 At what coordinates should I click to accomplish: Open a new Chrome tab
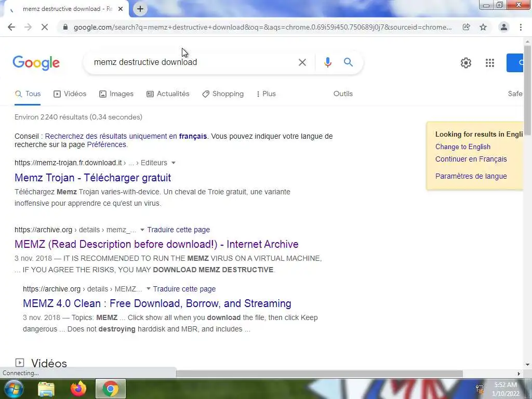pos(140,9)
